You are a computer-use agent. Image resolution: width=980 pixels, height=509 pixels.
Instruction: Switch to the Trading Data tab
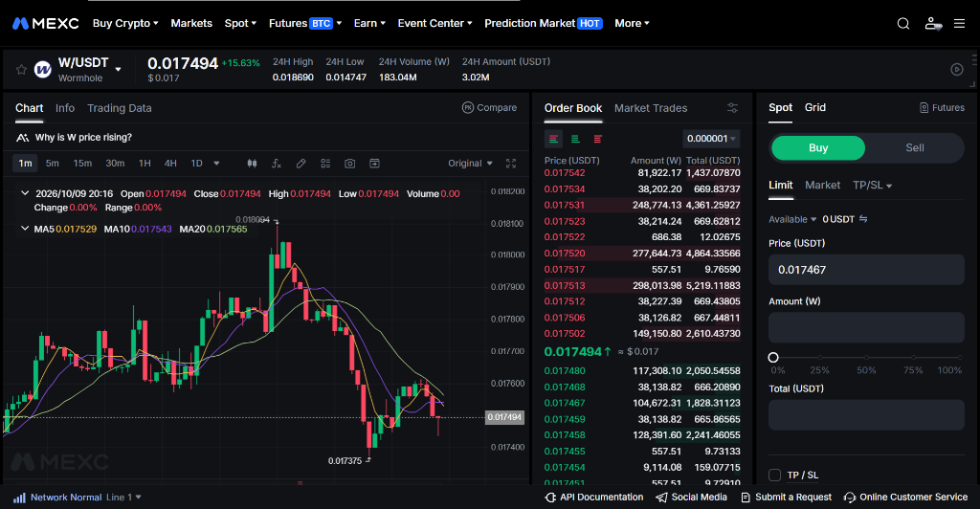click(120, 108)
